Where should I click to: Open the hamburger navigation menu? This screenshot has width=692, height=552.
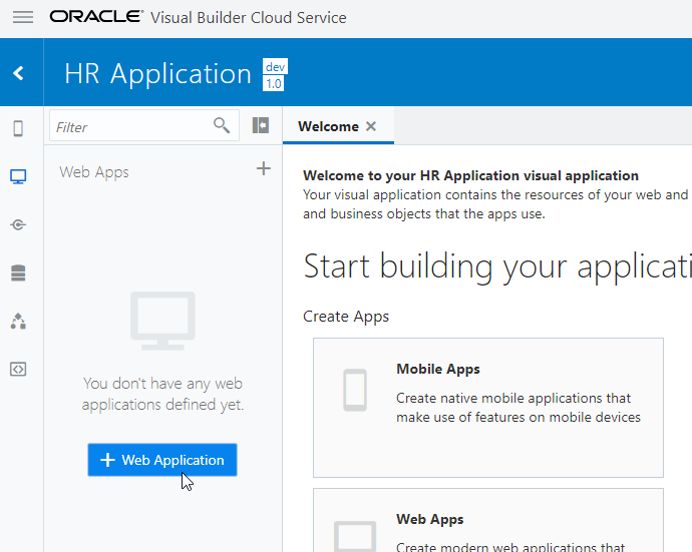click(23, 17)
